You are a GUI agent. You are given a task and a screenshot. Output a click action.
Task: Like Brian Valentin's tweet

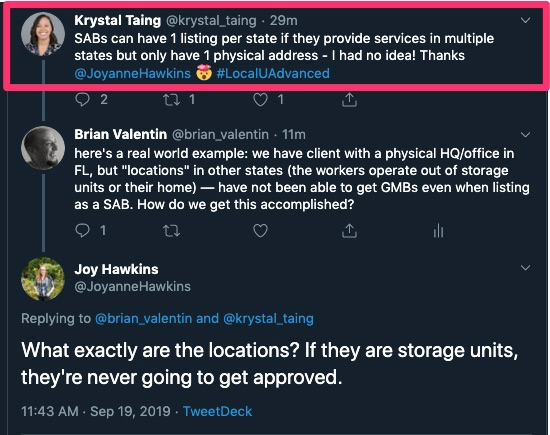[x=260, y=231]
